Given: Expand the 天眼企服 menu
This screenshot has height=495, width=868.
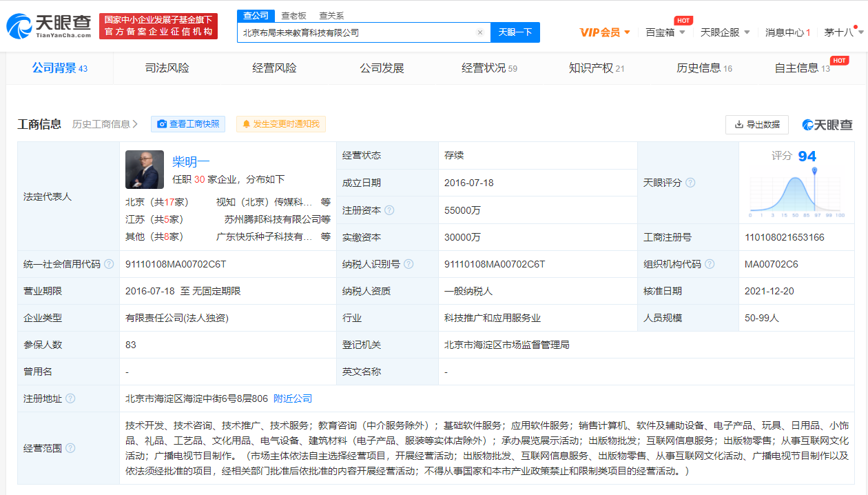Looking at the screenshot, I should coord(724,32).
